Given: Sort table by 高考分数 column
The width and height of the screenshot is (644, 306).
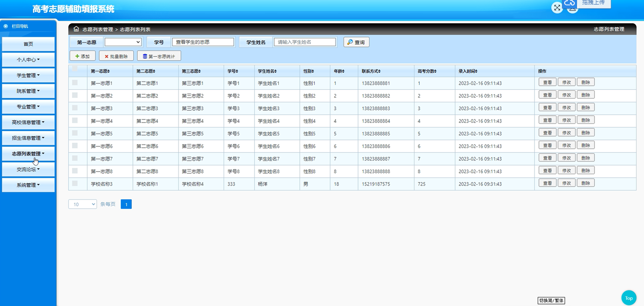Looking at the screenshot, I should tap(427, 71).
